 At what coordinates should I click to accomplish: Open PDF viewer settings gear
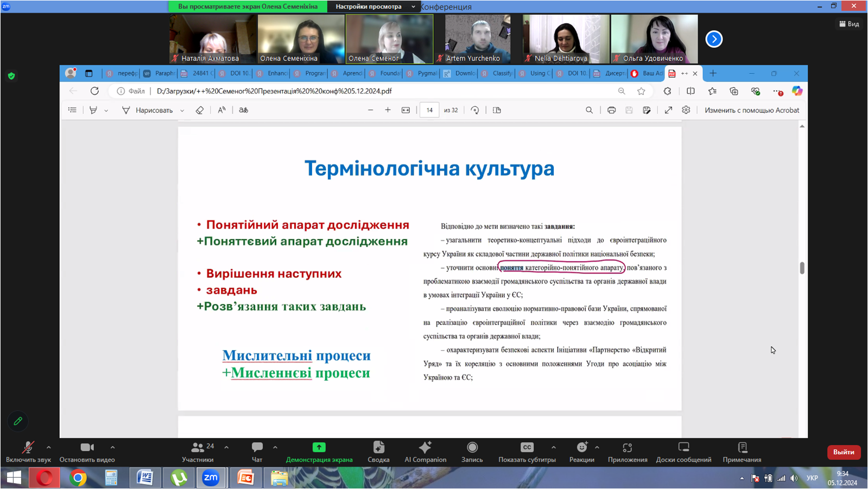(686, 110)
